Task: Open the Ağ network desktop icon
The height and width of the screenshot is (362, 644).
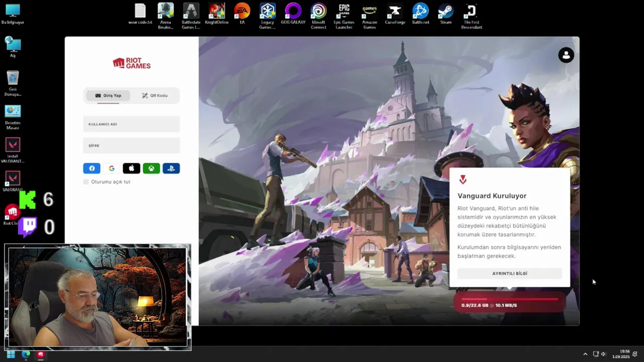Action: pyautogui.click(x=13, y=47)
